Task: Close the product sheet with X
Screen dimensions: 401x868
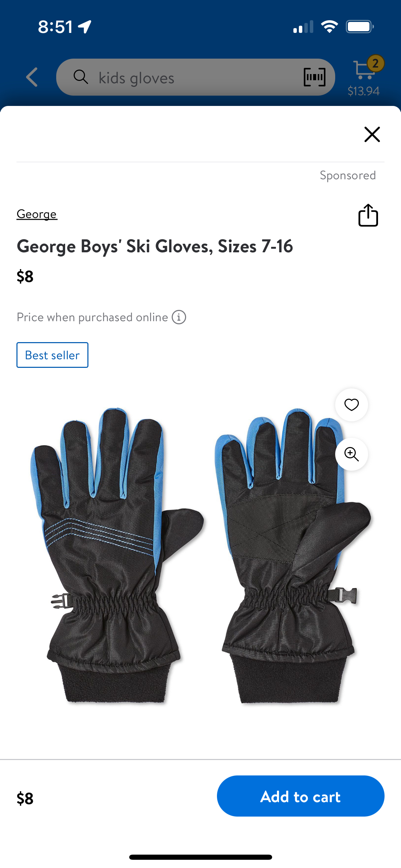Action: point(372,134)
